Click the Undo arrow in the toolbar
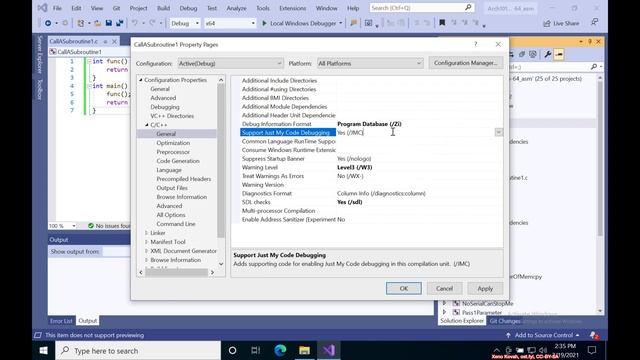Screen dimensions: 640x360 (x=135, y=23)
